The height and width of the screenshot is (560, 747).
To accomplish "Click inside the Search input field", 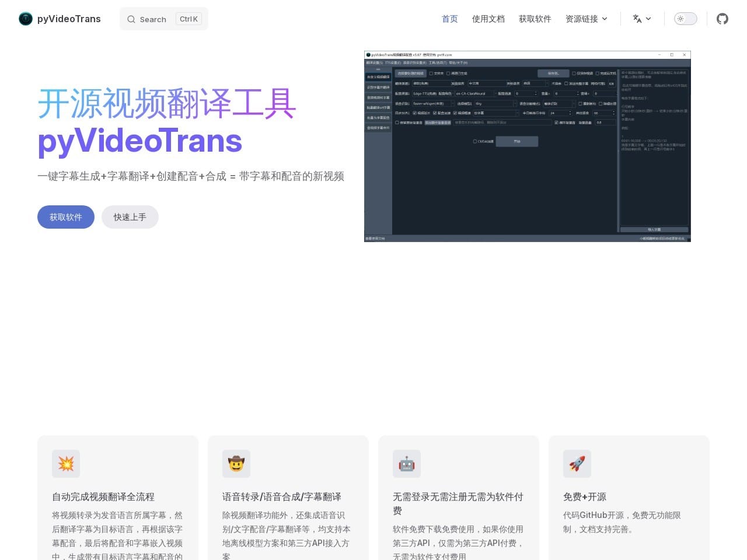I will coord(156,19).
